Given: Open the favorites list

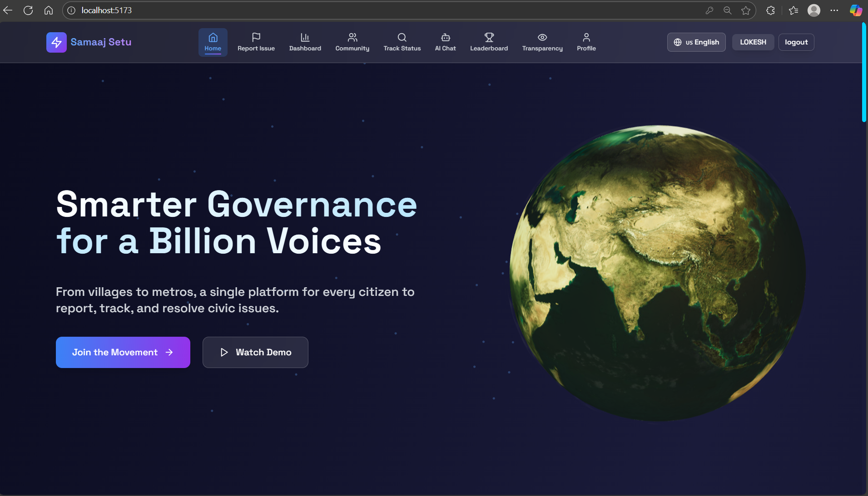Looking at the screenshot, I should (794, 10).
